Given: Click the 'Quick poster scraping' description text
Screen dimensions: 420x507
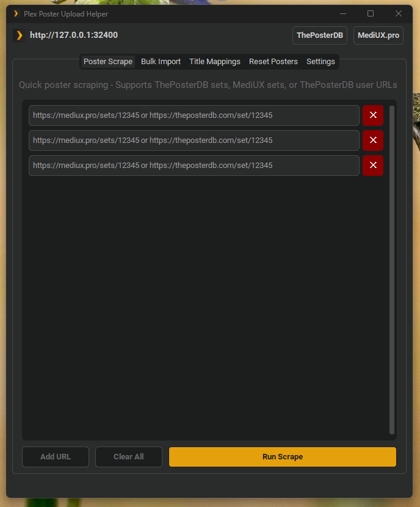Looking at the screenshot, I should (208, 85).
